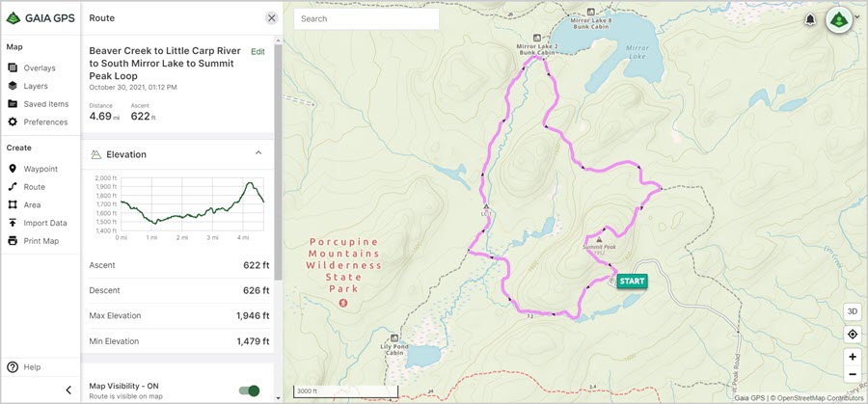The image size is (868, 404).
Task: Open the Help question mark icon
Action: tap(13, 367)
